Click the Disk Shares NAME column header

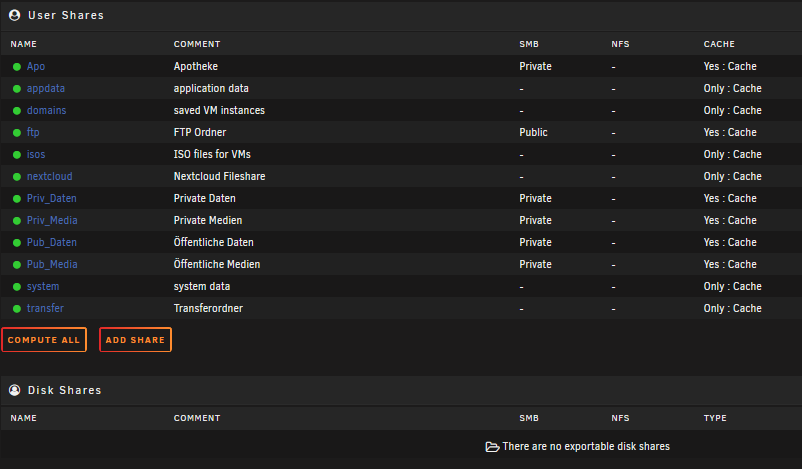coord(24,418)
